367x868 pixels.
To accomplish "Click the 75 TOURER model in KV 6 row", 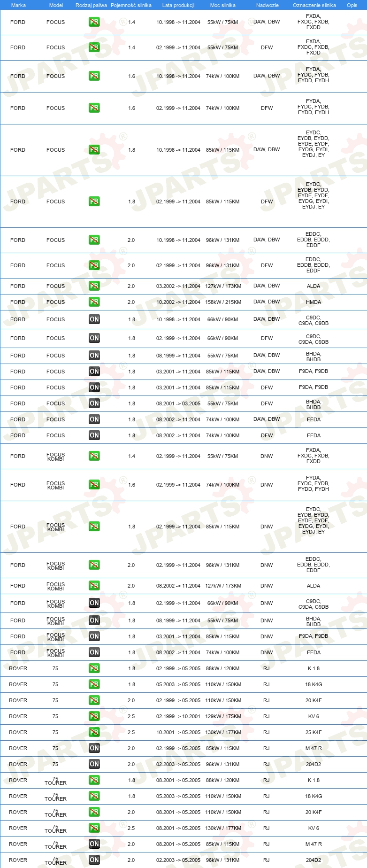I will point(55,829).
